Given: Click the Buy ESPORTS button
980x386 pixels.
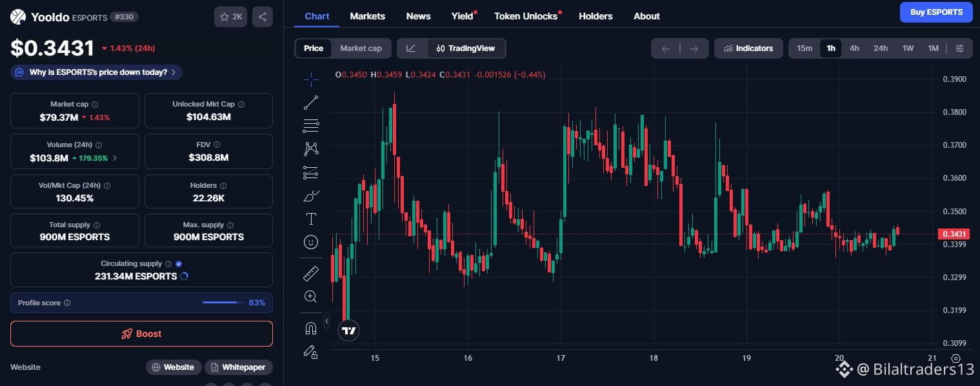Looking at the screenshot, I should pos(936,12).
